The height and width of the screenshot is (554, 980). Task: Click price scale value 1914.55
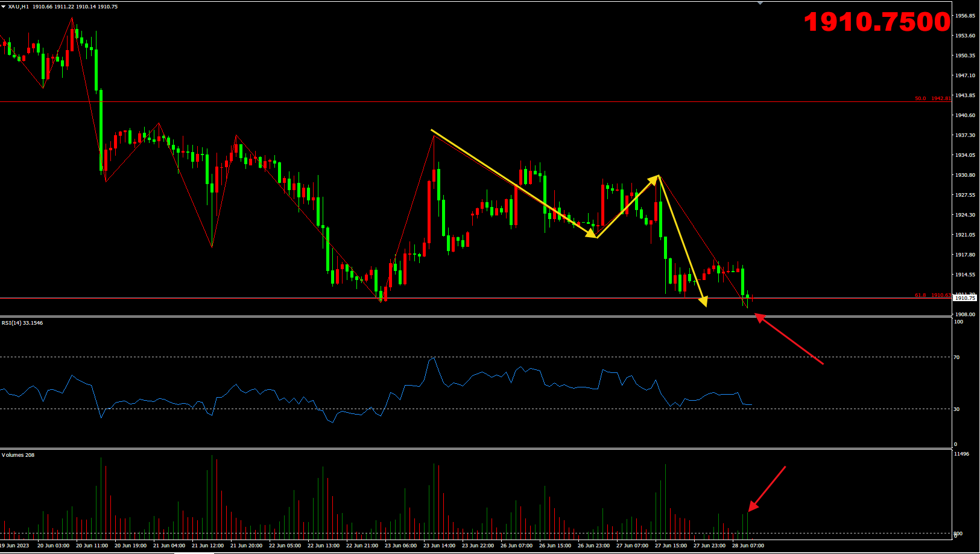(x=965, y=275)
